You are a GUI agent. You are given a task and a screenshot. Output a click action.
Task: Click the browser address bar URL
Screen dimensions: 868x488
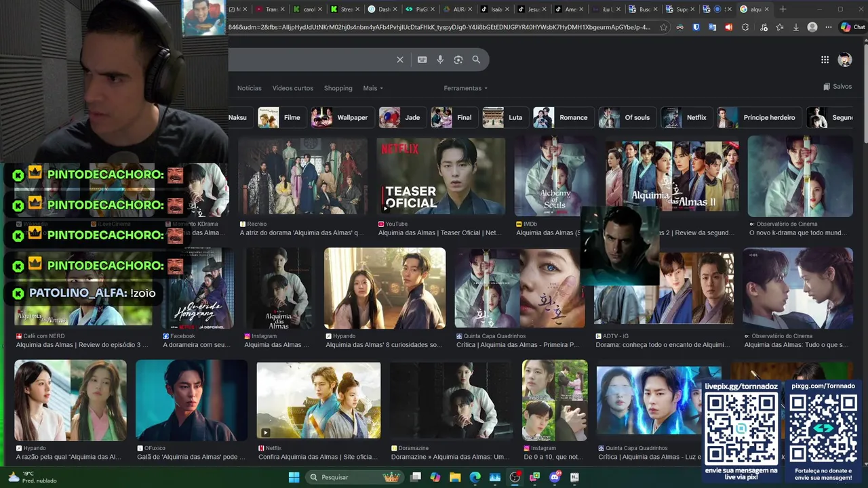[x=439, y=27]
